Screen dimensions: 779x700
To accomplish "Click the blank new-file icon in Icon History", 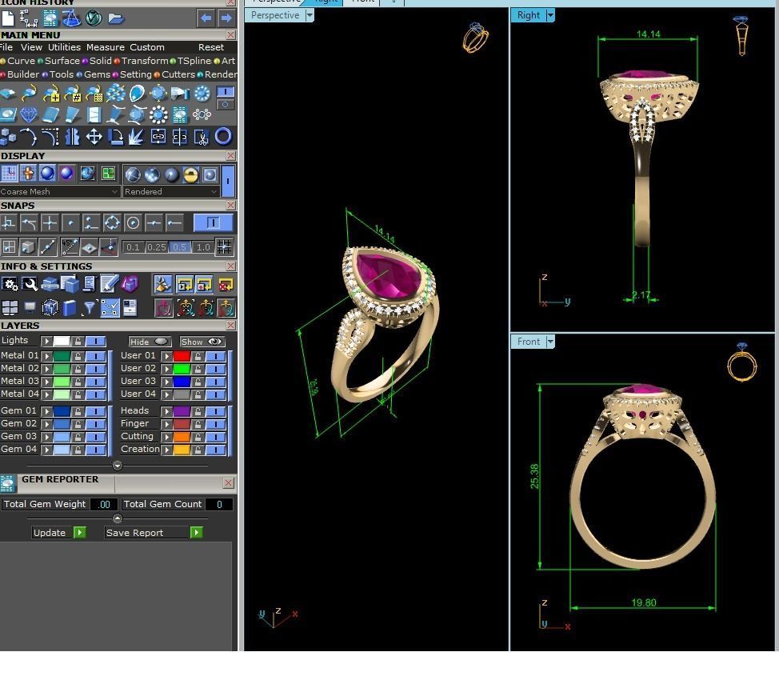I will tap(8, 18).
